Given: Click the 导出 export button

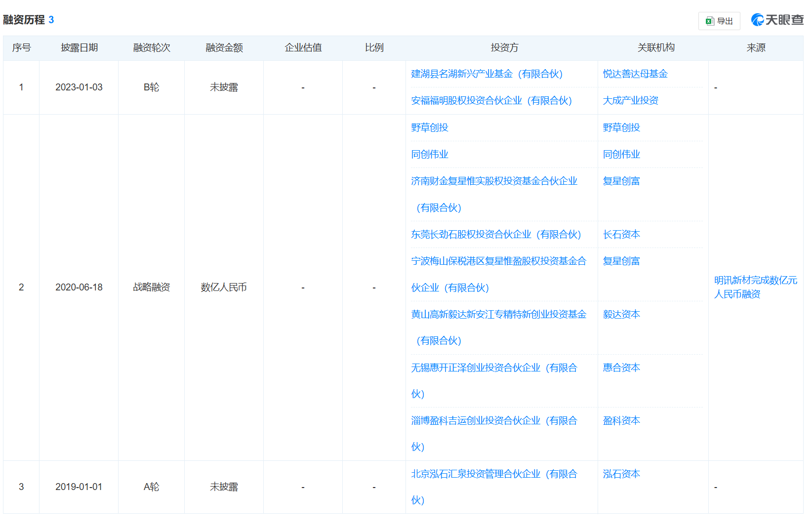Looking at the screenshot, I should point(719,21).
